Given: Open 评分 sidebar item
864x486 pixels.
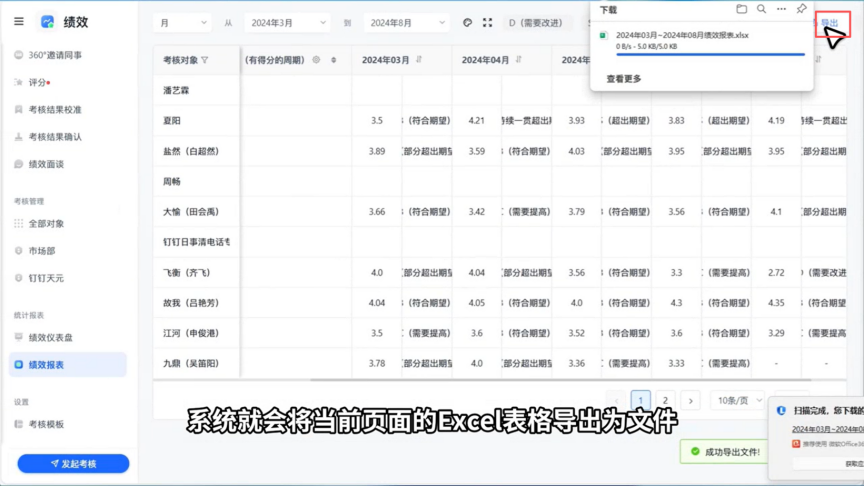Looking at the screenshot, I should click(x=39, y=82).
